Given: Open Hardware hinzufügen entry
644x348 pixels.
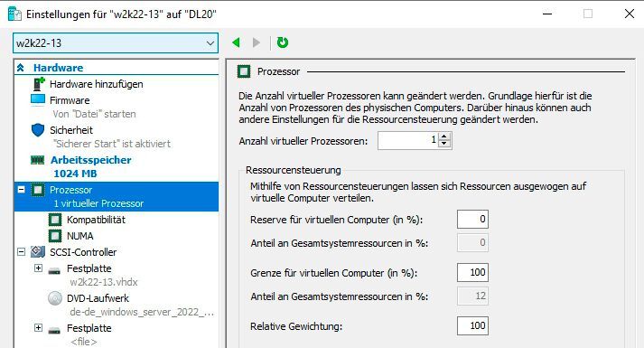Looking at the screenshot, I should (96, 84).
